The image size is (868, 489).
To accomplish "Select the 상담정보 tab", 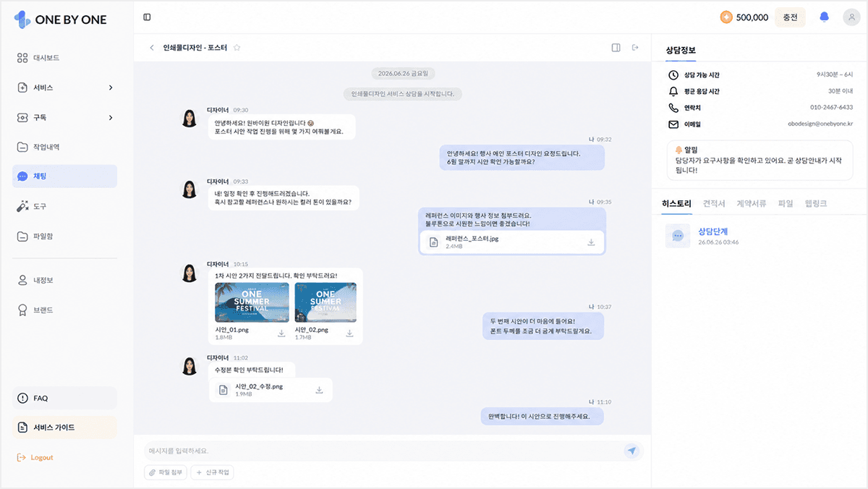I will click(681, 49).
